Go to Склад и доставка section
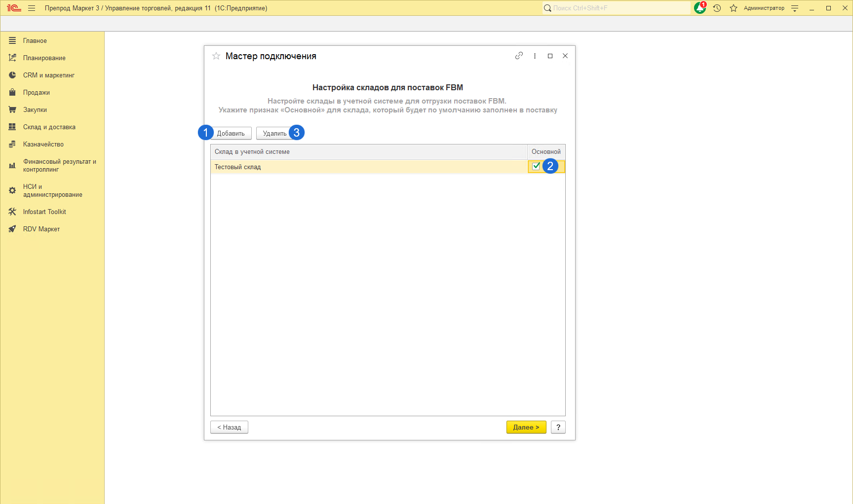Image resolution: width=853 pixels, height=504 pixels. click(49, 127)
